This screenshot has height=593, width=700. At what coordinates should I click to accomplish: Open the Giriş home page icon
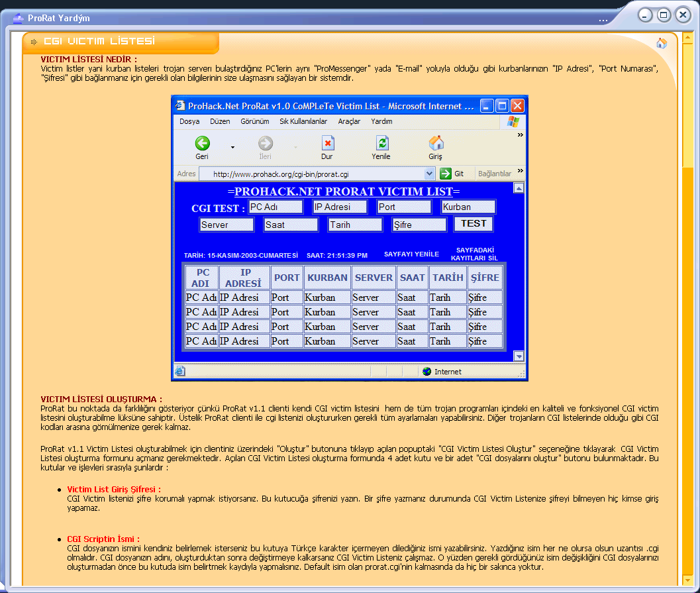pyautogui.click(x=436, y=143)
